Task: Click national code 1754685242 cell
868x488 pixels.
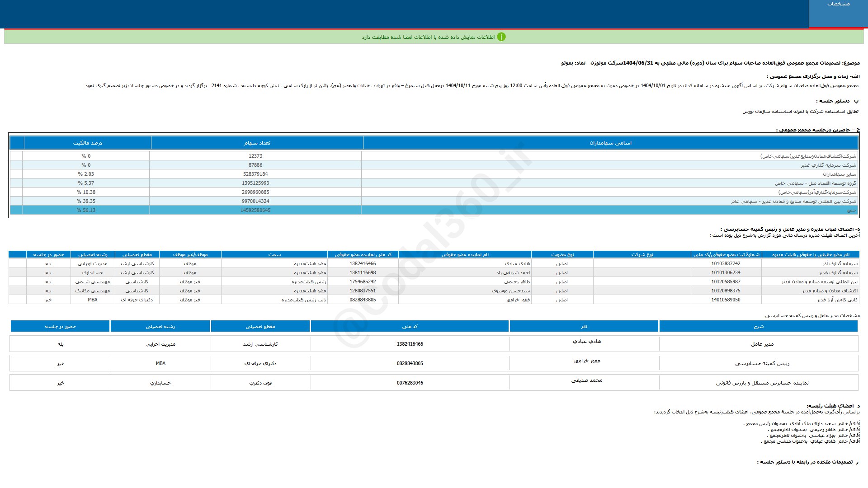Action: coord(363,282)
